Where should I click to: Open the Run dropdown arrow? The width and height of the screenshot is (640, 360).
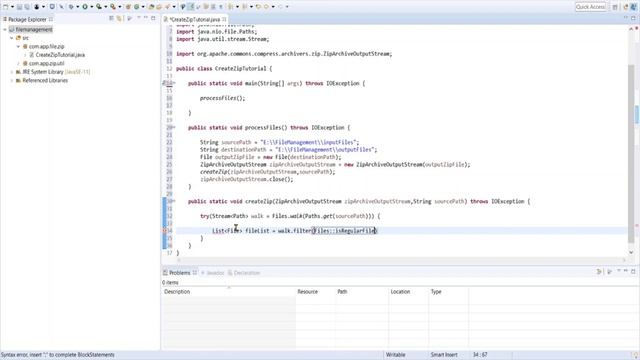pos(91,7)
